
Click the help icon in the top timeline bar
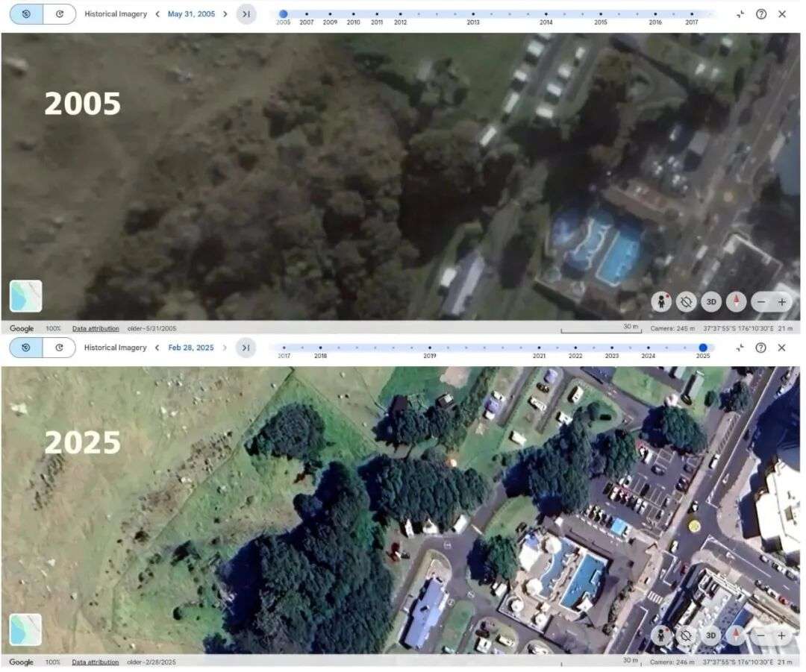(x=760, y=13)
